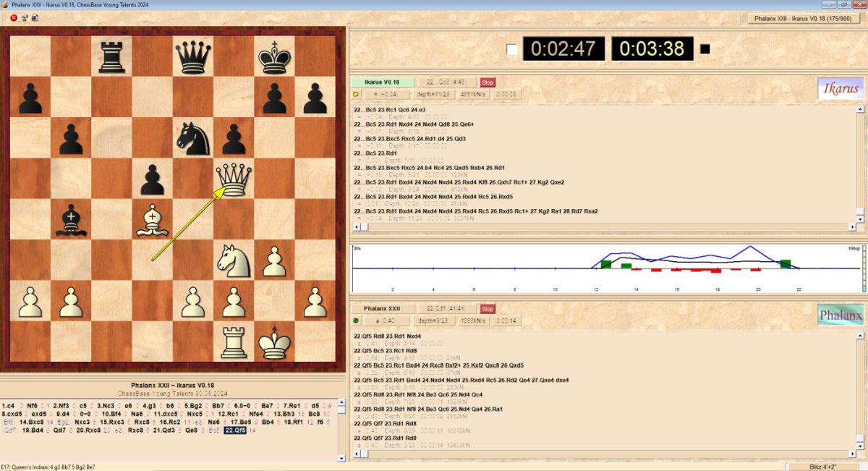Click the Phalanx current move 22.Qd1 field
This screenshot has height=471, width=868.
pyautogui.click(x=447, y=309)
